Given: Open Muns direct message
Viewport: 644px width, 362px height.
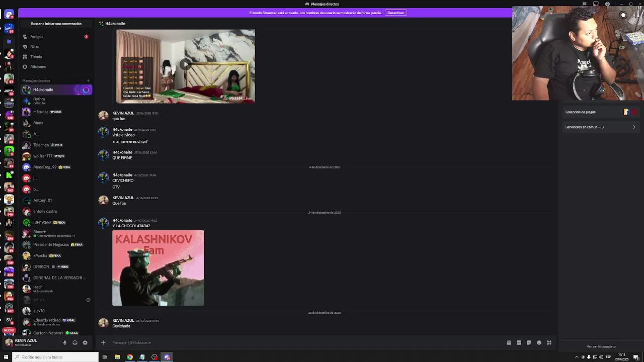Looking at the screenshot, I should (56, 123).
